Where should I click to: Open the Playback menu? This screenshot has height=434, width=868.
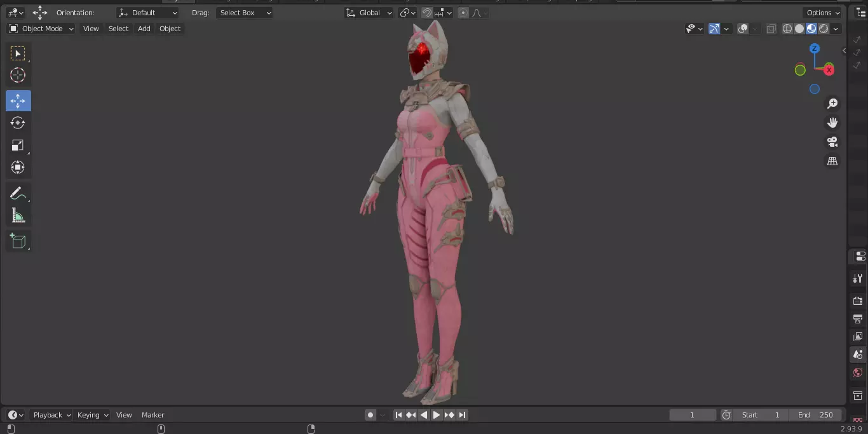pos(51,415)
